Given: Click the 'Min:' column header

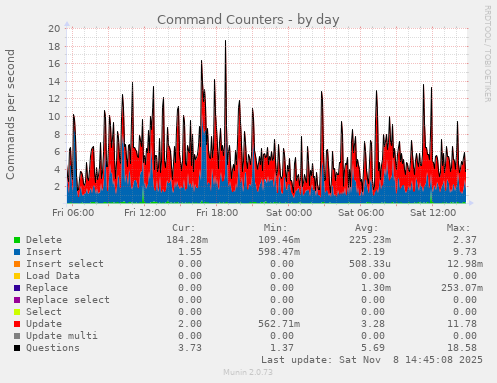Looking at the screenshot, I should coord(275,228).
